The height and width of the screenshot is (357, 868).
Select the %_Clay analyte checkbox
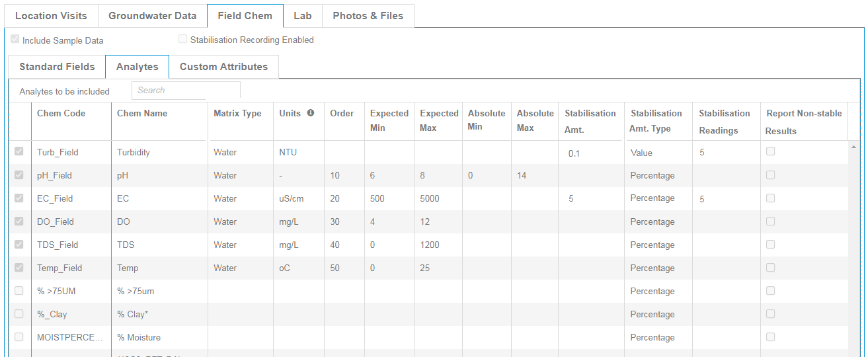tap(19, 314)
